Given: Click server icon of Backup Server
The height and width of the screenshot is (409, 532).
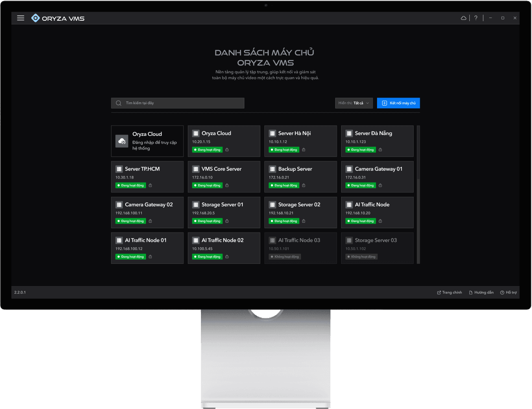Looking at the screenshot, I should pos(273,169).
